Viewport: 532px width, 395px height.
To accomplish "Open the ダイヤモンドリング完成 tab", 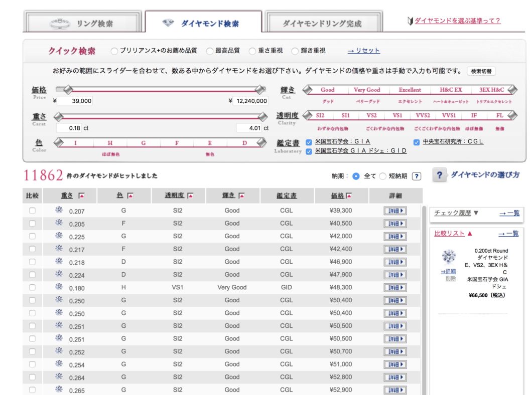I will pos(322,23).
